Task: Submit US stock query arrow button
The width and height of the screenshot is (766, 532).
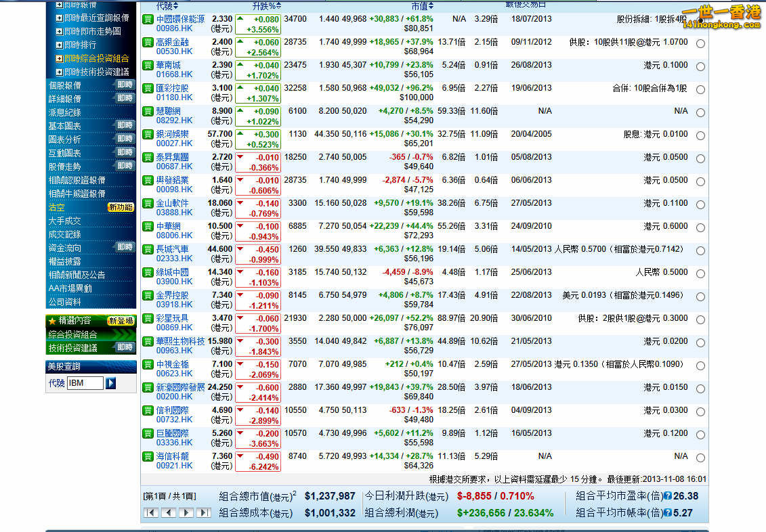Action: (x=111, y=383)
